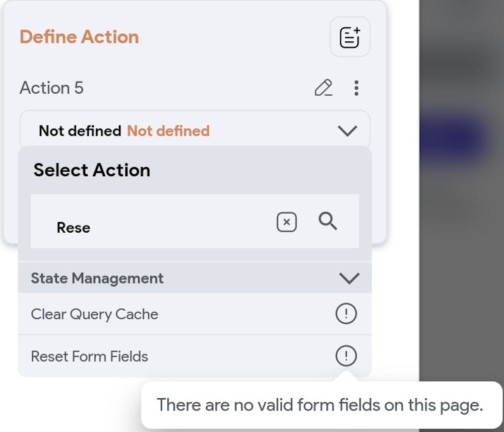Select the Clear Query Cache action
The image size is (504, 432).
pyautogui.click(x=95, y=314)
